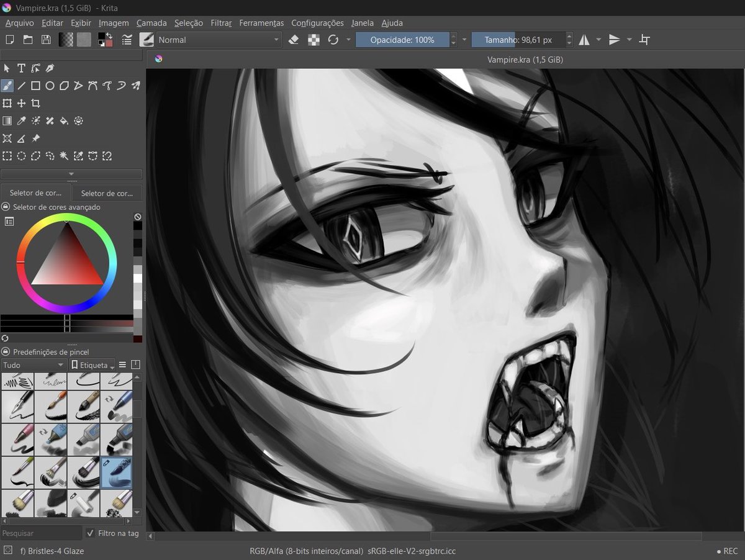
Task: Toggle lock on 'Predefinições de pincel' docker
Action: [x=6, y=352]
